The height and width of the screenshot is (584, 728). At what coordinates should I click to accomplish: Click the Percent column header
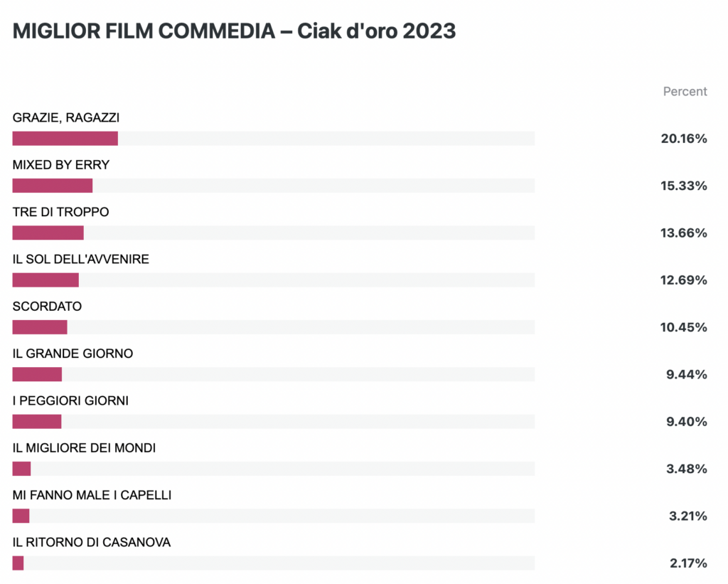point(685,92)
